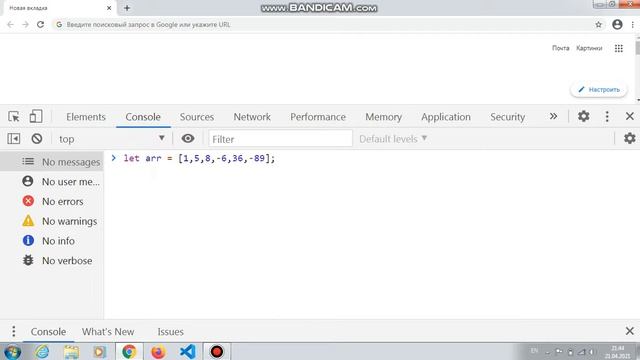Show more DevTools tabs chevron

(x=553, y=116)
